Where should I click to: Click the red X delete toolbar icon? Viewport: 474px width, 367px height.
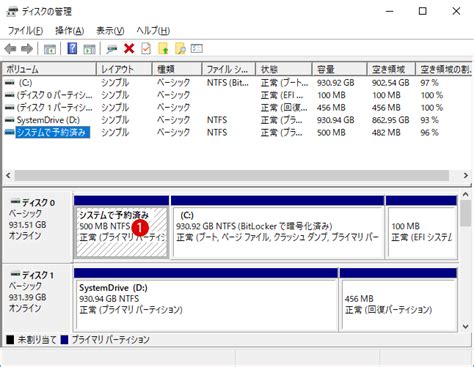point(129,49)
